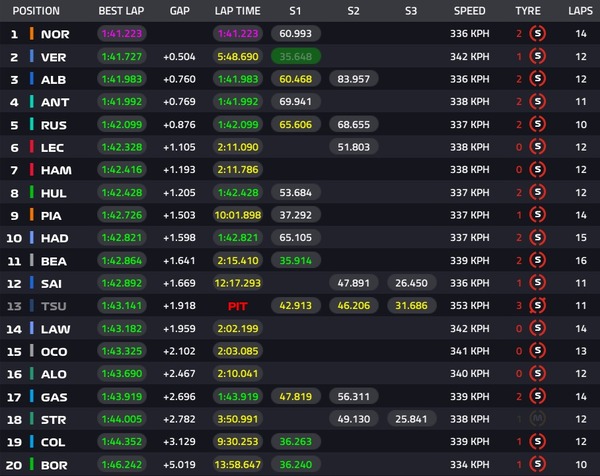Select the GAP column header

click(180, 10)
